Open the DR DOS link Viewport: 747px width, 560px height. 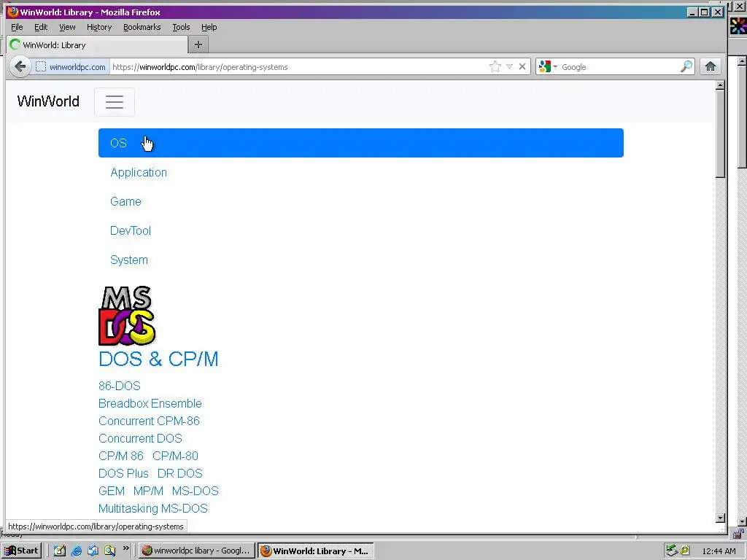(x=180, y=473)
